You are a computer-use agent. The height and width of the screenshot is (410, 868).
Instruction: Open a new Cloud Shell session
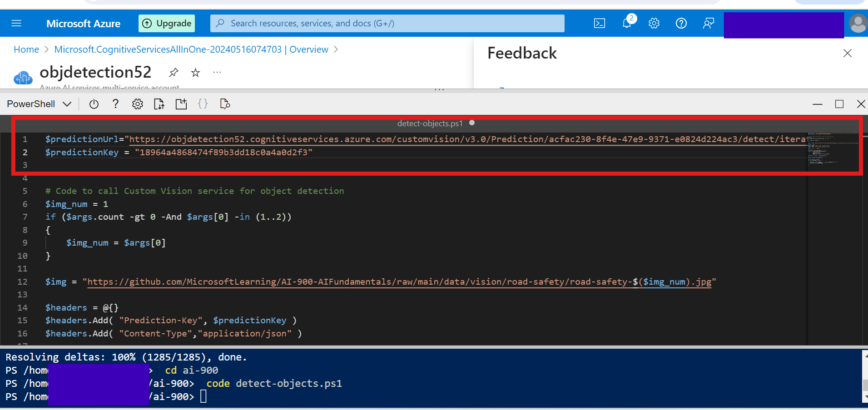(181, 104)
